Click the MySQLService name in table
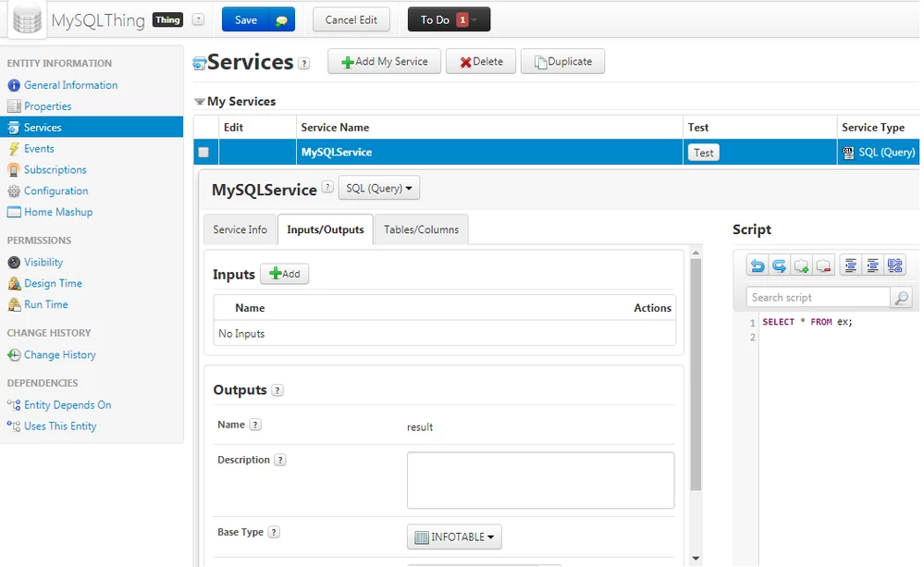Viewport: 924px width, 567px height. (x=337, y=152)
